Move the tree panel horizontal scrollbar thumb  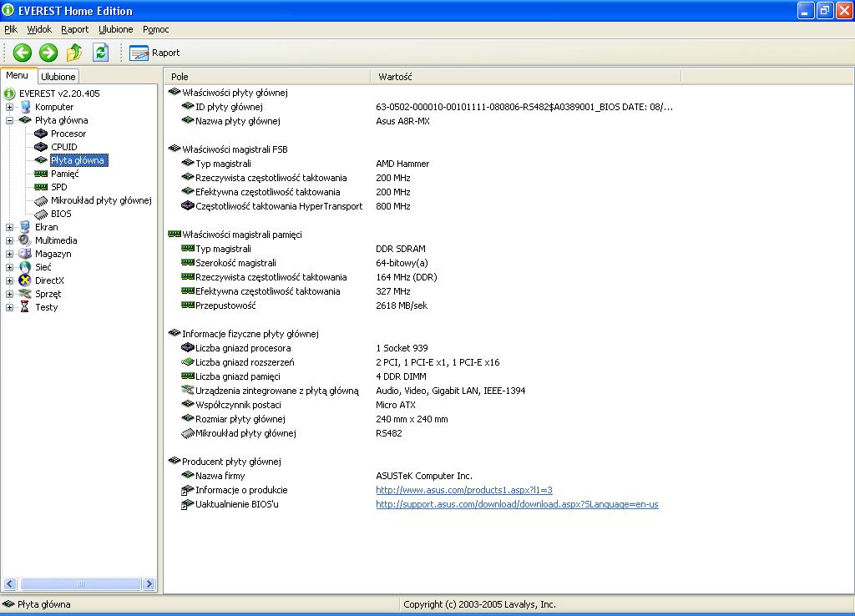[81, 583]
